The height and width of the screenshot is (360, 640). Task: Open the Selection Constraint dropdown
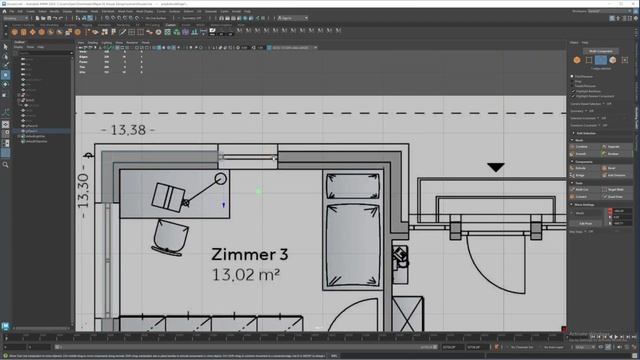click(602, 118)
